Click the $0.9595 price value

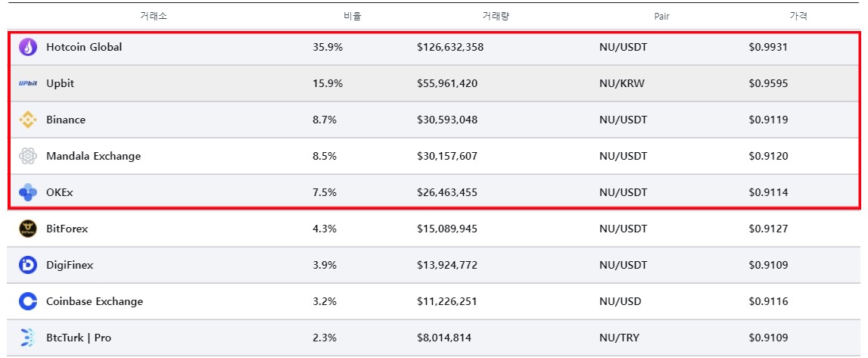[768, 83]
